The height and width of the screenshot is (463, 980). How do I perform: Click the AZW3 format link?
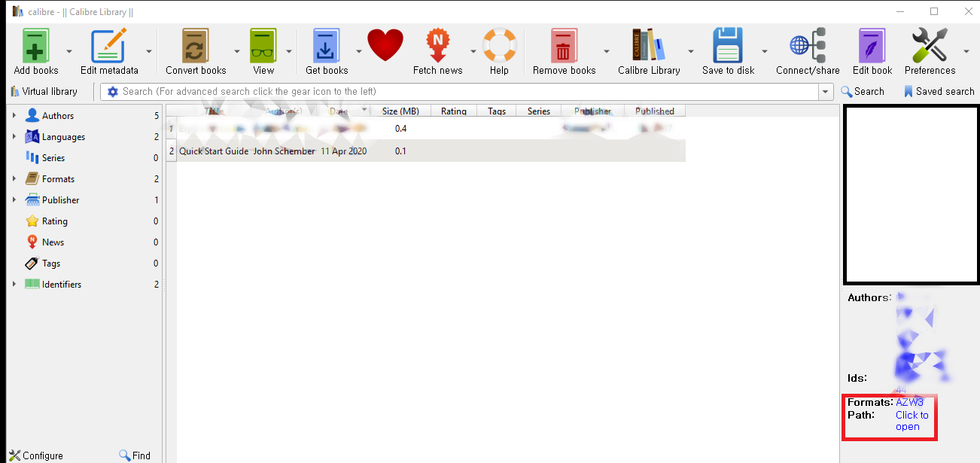click(909, 403)
